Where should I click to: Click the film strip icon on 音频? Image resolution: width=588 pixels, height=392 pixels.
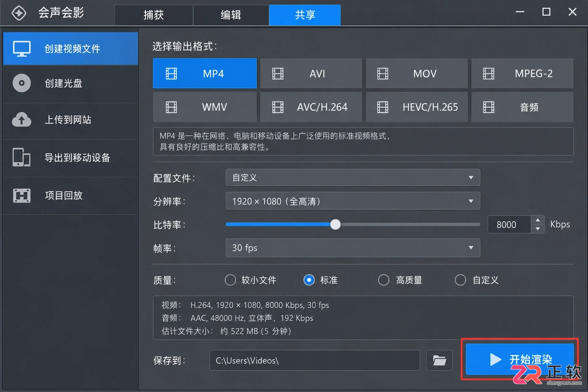488,107
